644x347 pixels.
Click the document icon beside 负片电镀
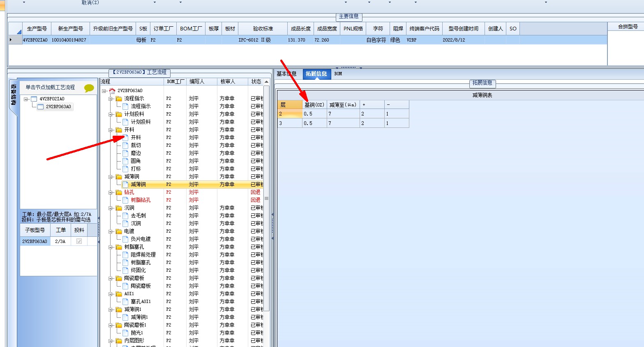(x=125, y=239)
